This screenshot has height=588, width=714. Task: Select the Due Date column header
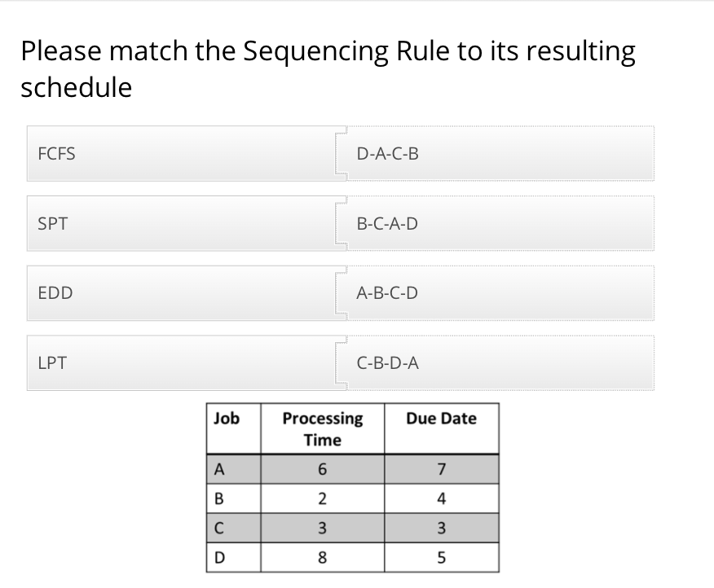441,419
